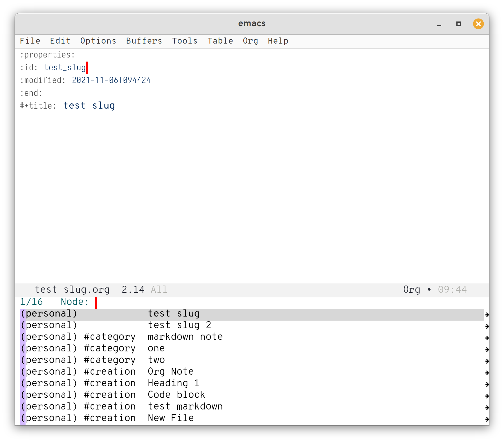
Task: Open the Edit menu
Action: (60, 41)
